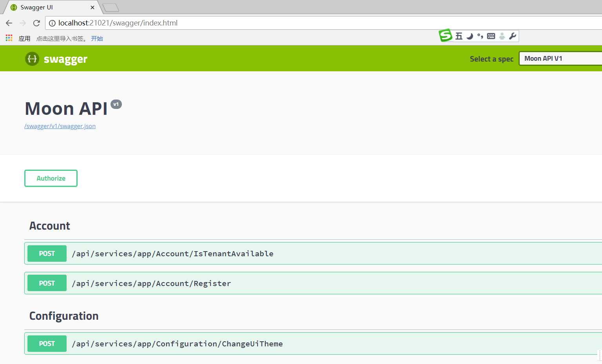Viewport: 602px width, 364px height.
Task: Open the apps grid icon in bookmarks bar
Action: [9, 38]
